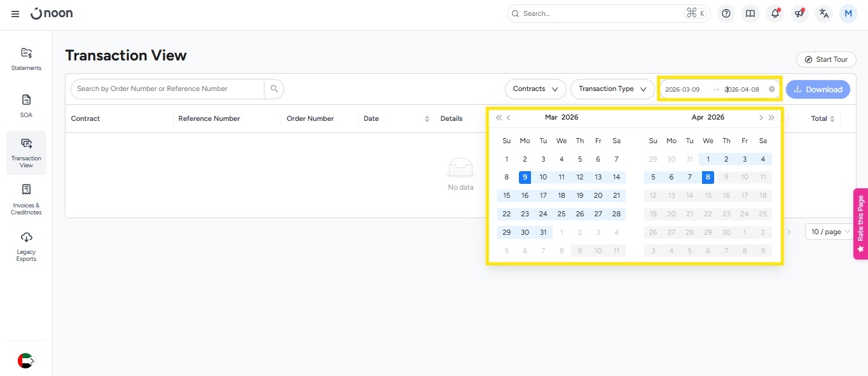Open the documentation book icon
This screenshot has width=868, height=376.
tap(750, 13)
